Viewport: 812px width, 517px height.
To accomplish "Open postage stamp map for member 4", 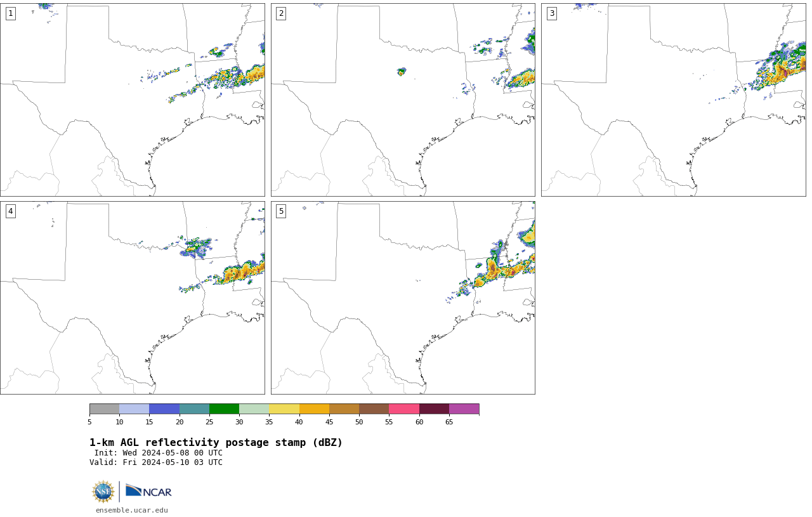I will point(132,298).
